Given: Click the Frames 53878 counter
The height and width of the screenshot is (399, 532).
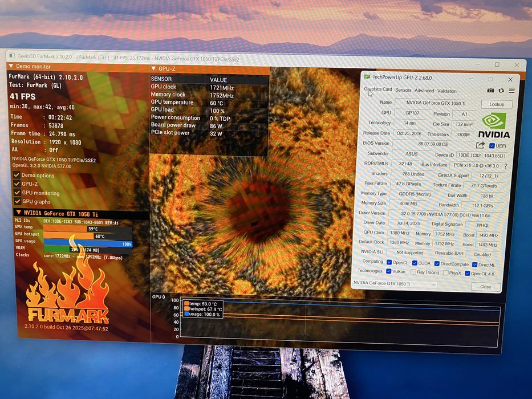Looking at the screenshot, I should click(x=56, y=125).
